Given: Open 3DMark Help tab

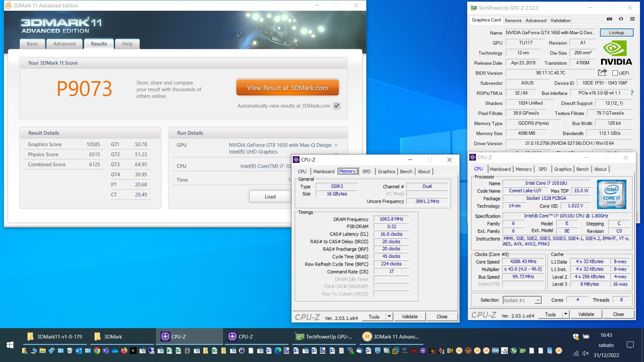Looking at the screenshot, I should click(x=127, y=44).
